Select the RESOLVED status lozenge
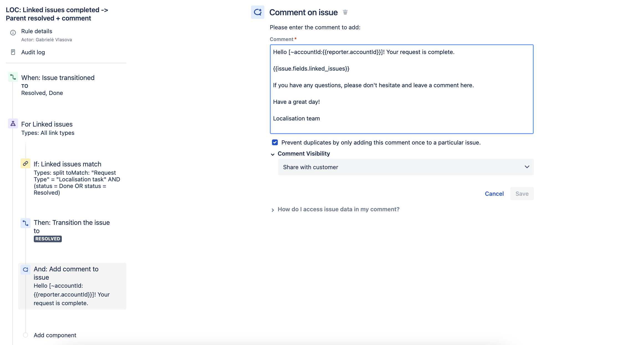The height and width of the screenshot is (345, 644). (48, 239)
